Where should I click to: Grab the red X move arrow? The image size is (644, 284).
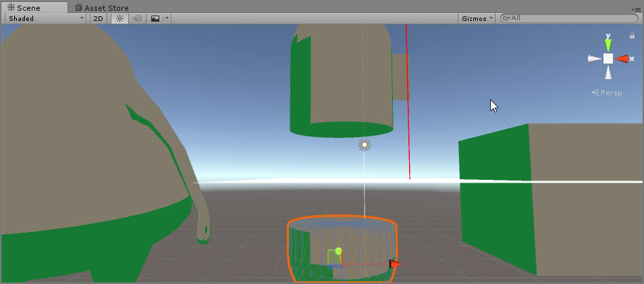point(396,264)
